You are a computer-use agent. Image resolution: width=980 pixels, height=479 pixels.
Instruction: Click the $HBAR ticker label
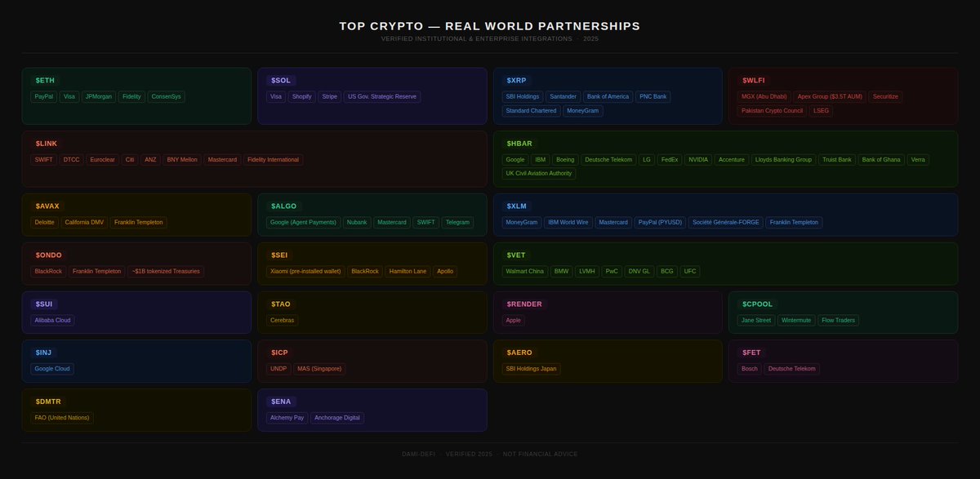coord(519,143)
